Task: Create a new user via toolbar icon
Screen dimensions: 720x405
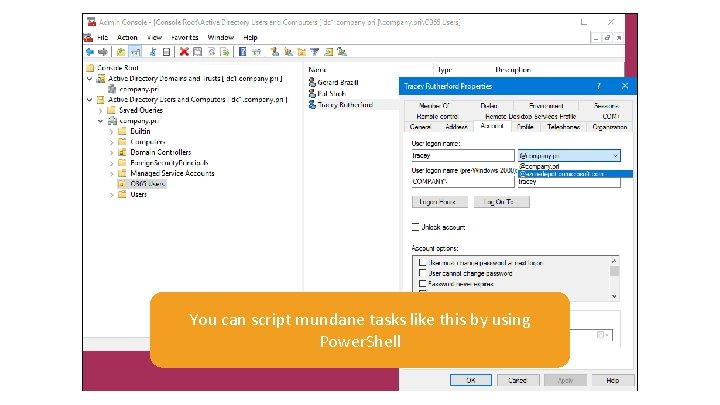Action: click(x=275, y=52)
